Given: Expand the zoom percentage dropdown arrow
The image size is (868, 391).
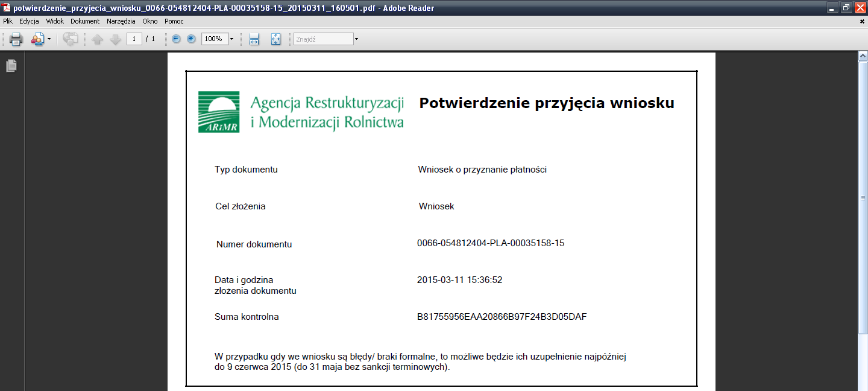Looking at the screenshot, I should pyautogui.click(x=232, y=39).
